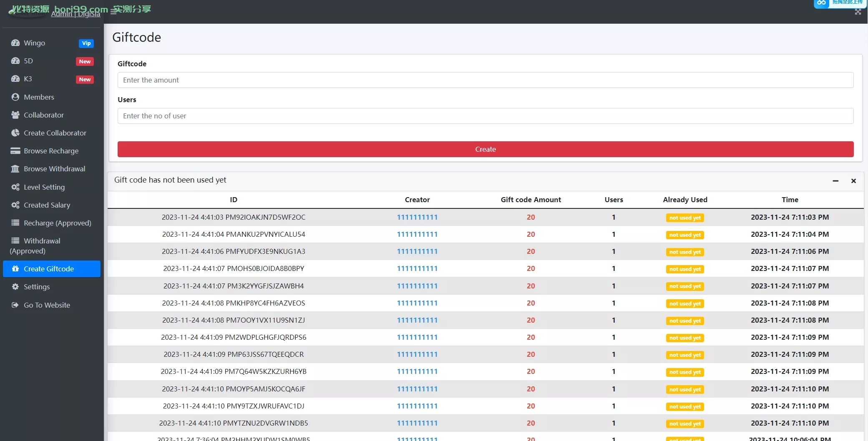
Task: Click the ID column header
Action: point(234,200)
